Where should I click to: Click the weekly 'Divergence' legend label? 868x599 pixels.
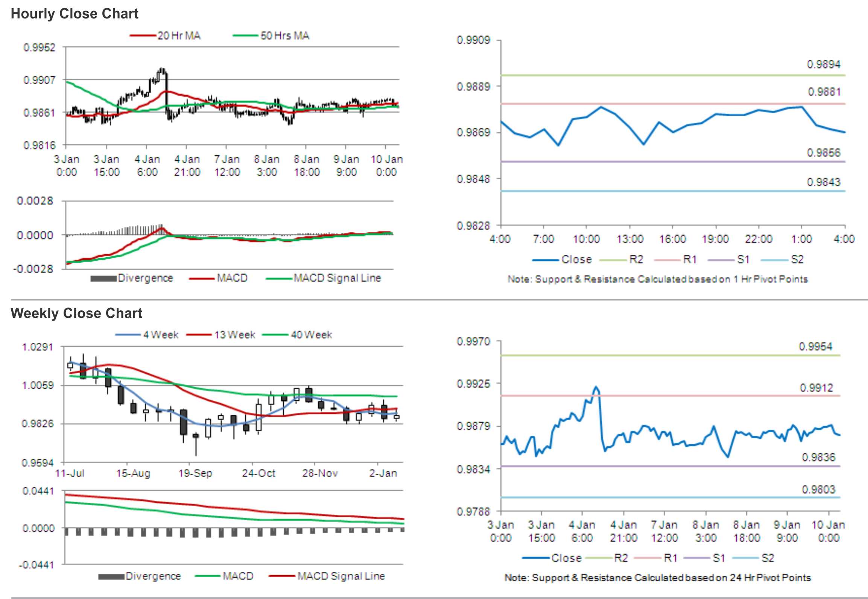pyautogui.click(x=153, y=576)
